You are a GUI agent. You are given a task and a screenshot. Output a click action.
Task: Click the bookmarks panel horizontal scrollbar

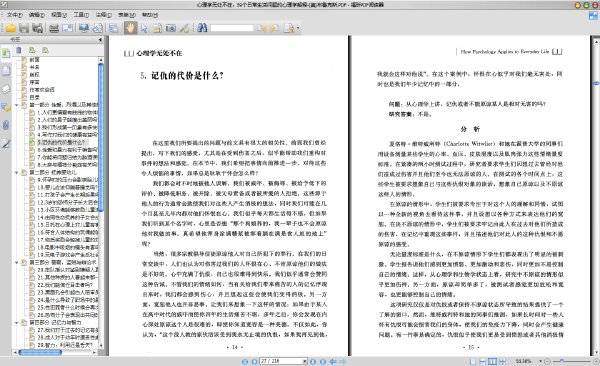click(x=40, y=352)
